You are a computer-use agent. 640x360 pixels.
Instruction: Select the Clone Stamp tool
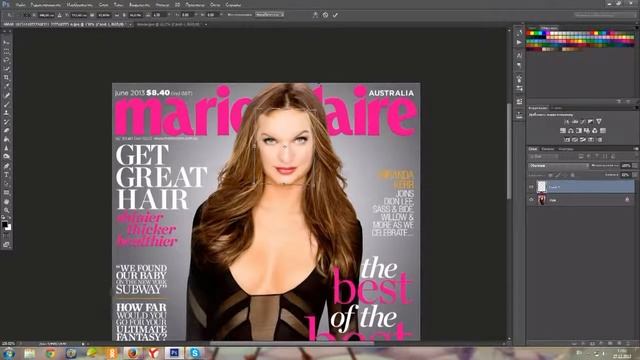click(x=6, y=113)
